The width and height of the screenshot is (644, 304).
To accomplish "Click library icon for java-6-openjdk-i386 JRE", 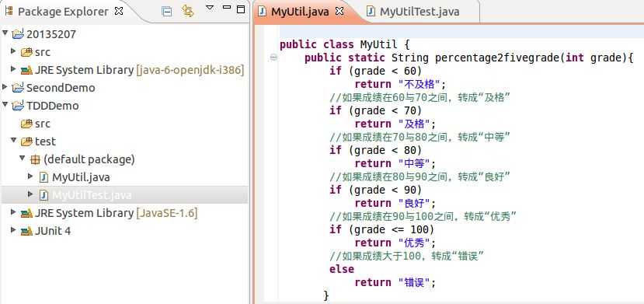I will click(x=26, y=70).
